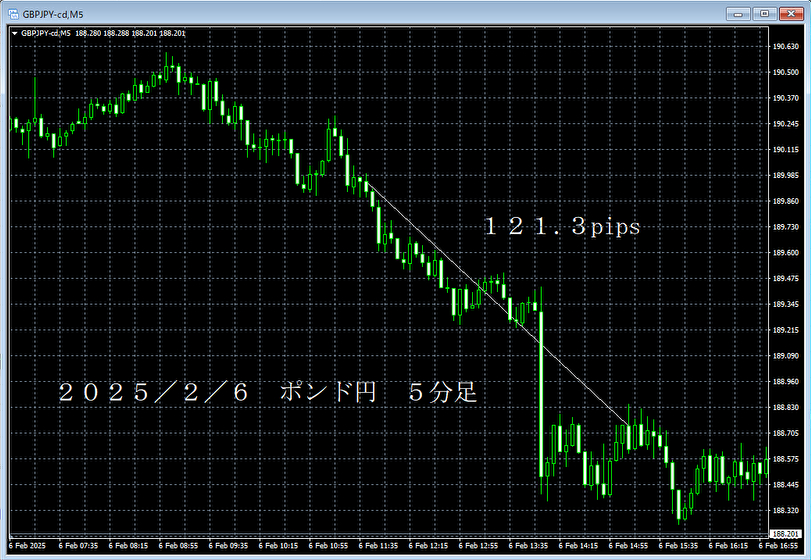Image resolution: width=811 pixels, height=560 pixels.
Task: Maximize the GBPJPY-cd,M5 chart window
Action: pos(764,13)
